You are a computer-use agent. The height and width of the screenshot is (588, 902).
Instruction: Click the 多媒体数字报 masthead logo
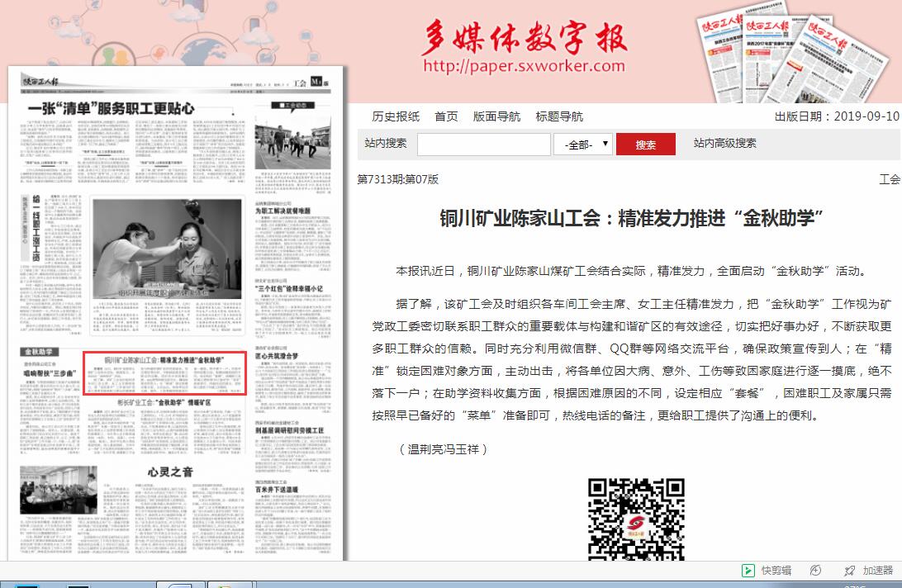(524, 38)
